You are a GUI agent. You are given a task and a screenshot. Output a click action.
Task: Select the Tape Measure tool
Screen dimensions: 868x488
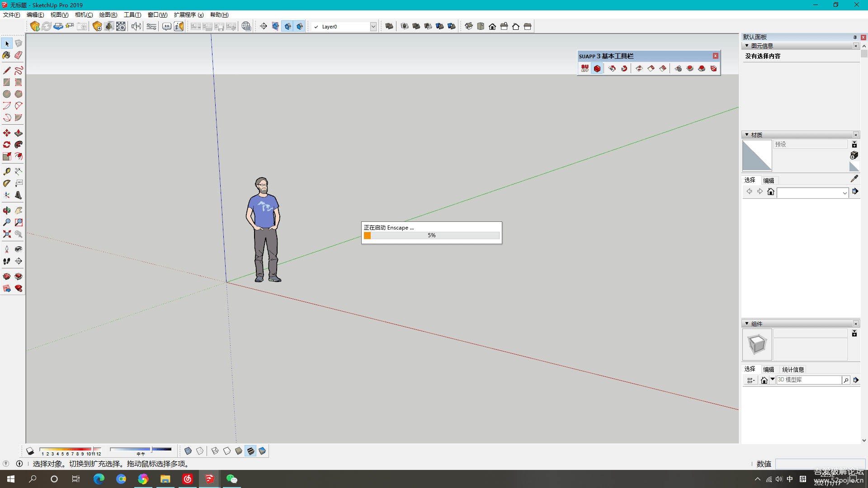(x=7, y=172)
